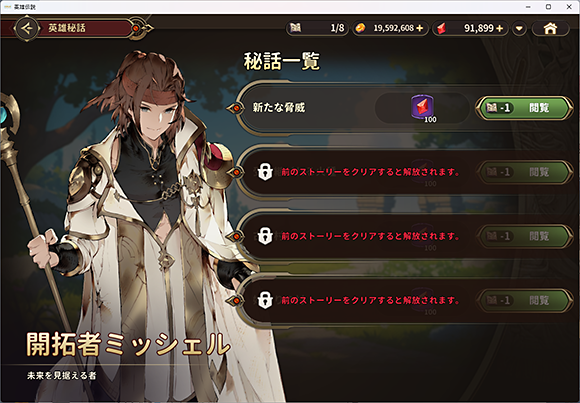Image resolution: width=580 pixels, height=403 pixels.
Task: Go back using the arrow button
Action: [27, 28]
